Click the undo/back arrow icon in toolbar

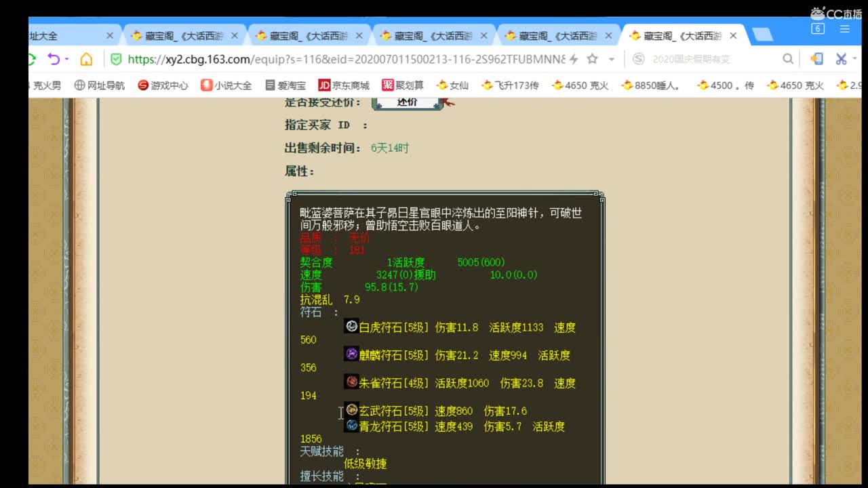point(54,59)
